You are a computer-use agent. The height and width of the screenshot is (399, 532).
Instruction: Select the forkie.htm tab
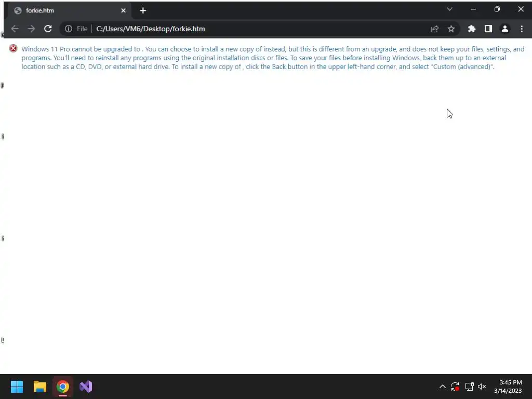(x=68, y=10)
